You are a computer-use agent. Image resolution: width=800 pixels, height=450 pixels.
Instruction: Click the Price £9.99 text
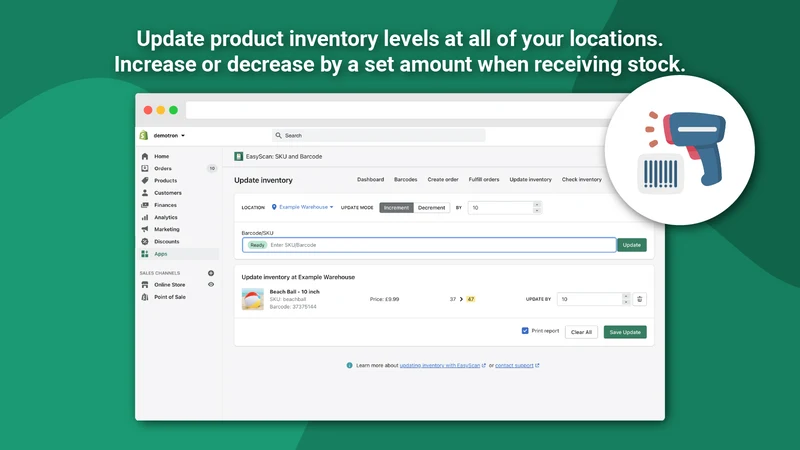384,299
